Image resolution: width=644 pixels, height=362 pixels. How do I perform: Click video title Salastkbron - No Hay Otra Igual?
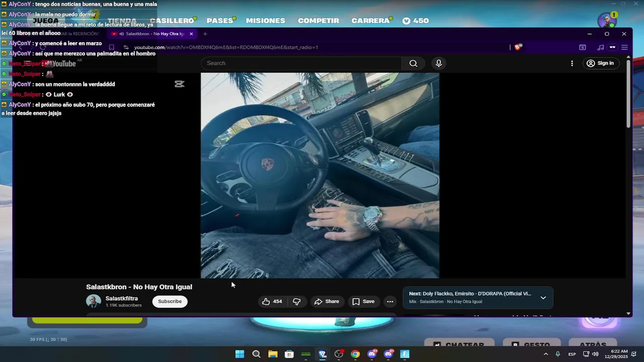(x=139, y=287)
